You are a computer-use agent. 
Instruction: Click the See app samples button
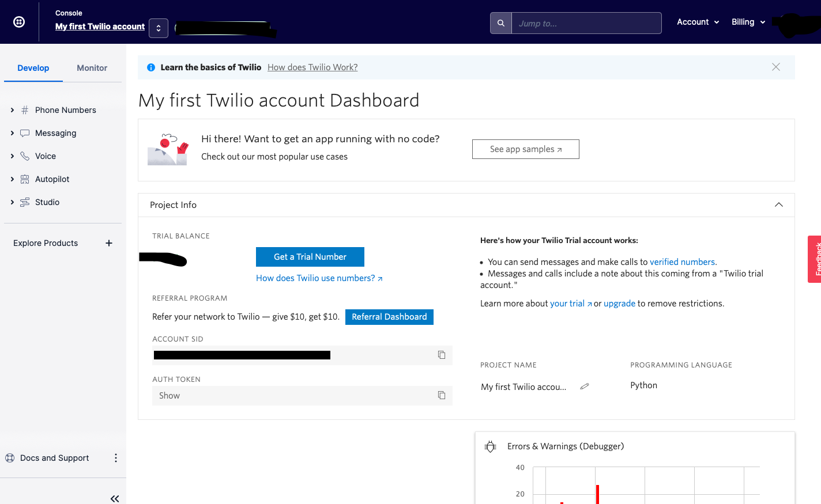coord(526,149)
